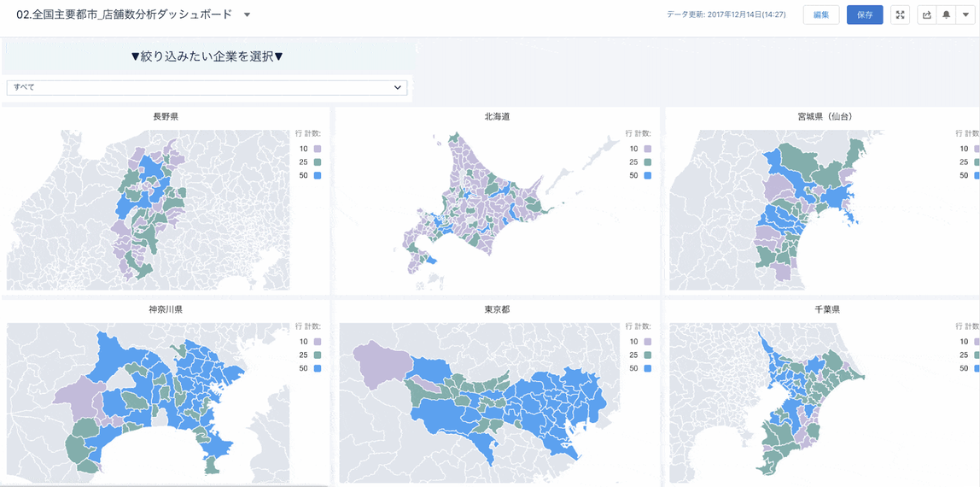Click the 編集 button

pos(820,15)
